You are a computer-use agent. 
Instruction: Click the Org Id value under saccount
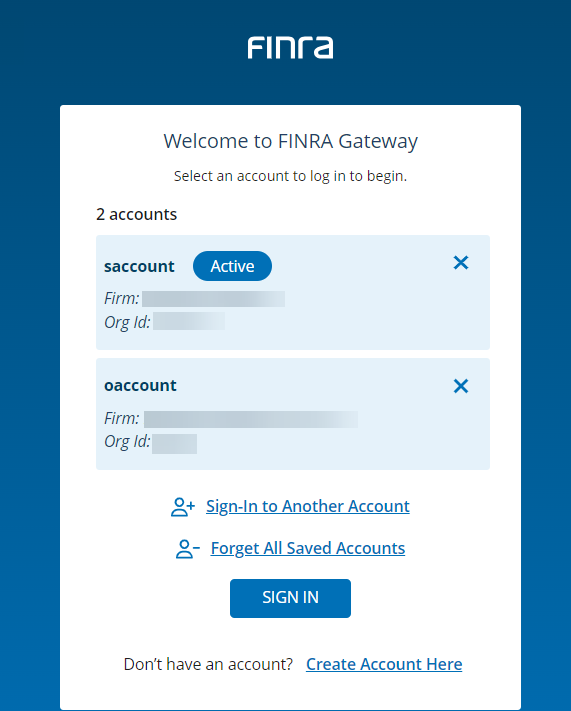coord(189,321)
